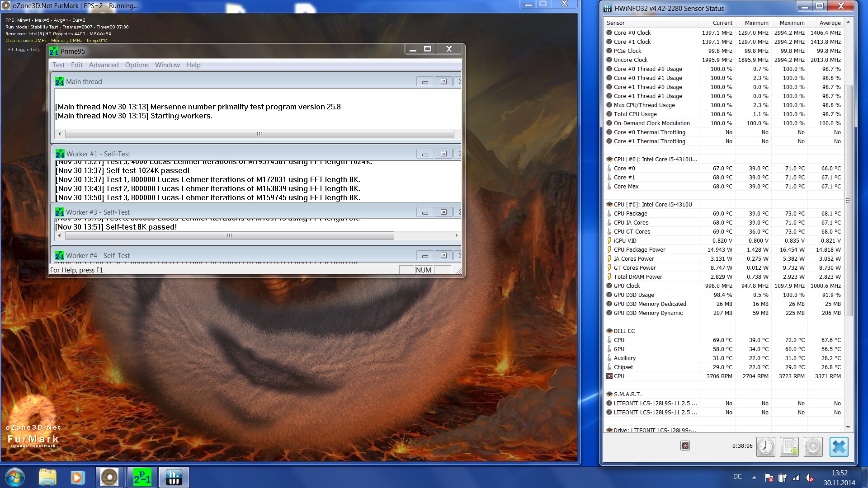The width and height of the screenshot is (868, 488).
Task: Click the Worker #4 Self-Test window icon
Action: (59, 255)
